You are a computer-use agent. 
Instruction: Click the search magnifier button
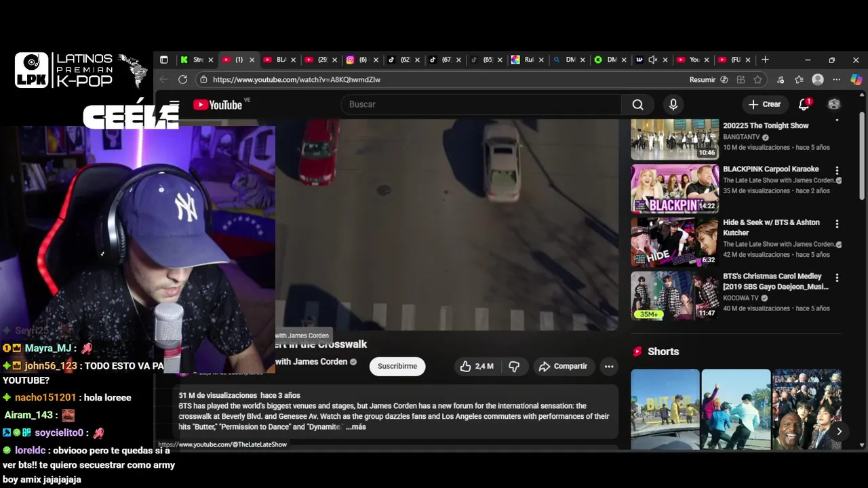point(637,104)
